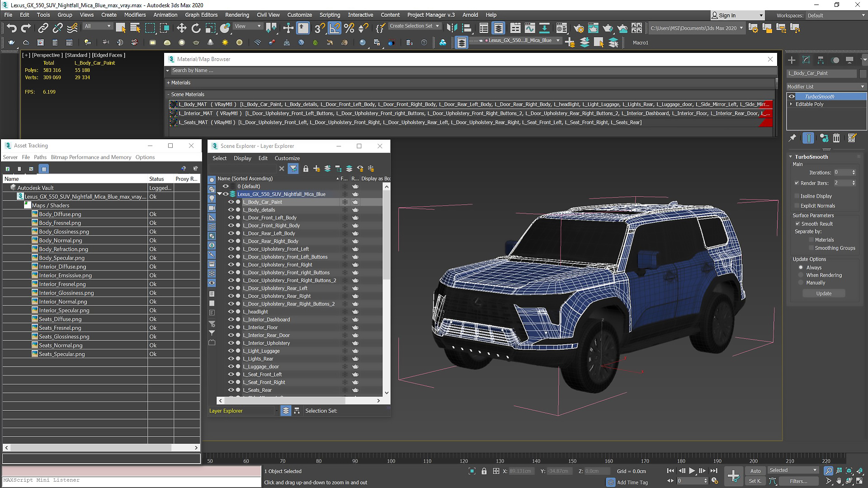
Task: Open Bitmap Performance and Memory menu
Action: click(91, 157)
